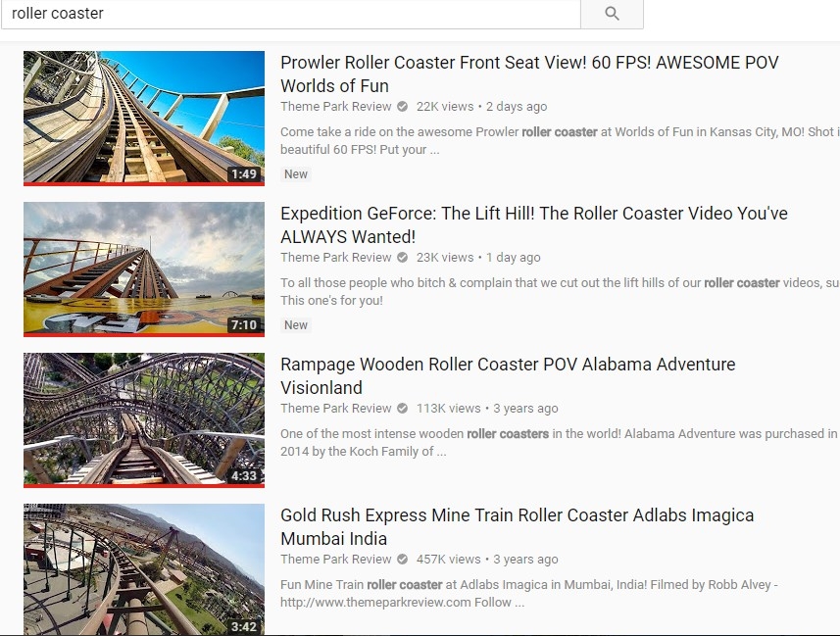Click the verified checkmark on the Expedition GeForce video
Image resolution: width=840 pixels, height=636 pixels.
(402, 258)
